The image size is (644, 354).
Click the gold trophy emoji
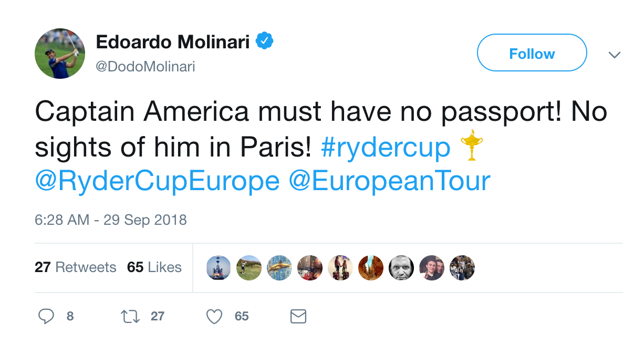pos(471,146)
